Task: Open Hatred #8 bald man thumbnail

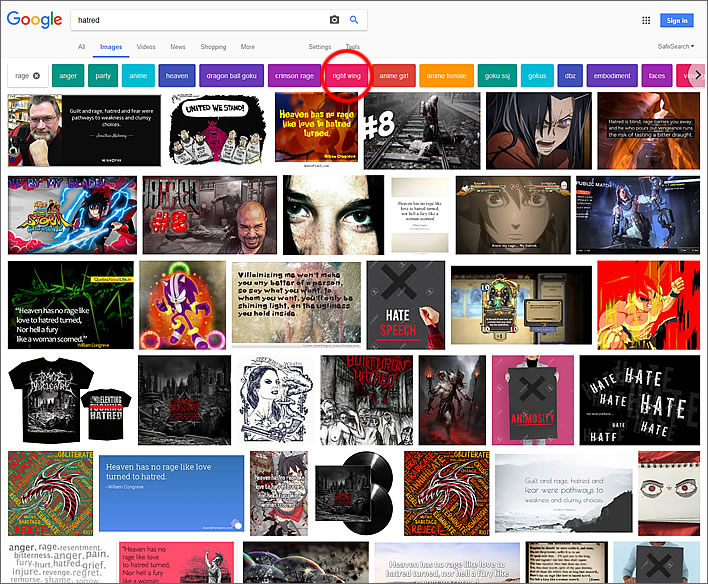Action: click(x=210, y=215)
